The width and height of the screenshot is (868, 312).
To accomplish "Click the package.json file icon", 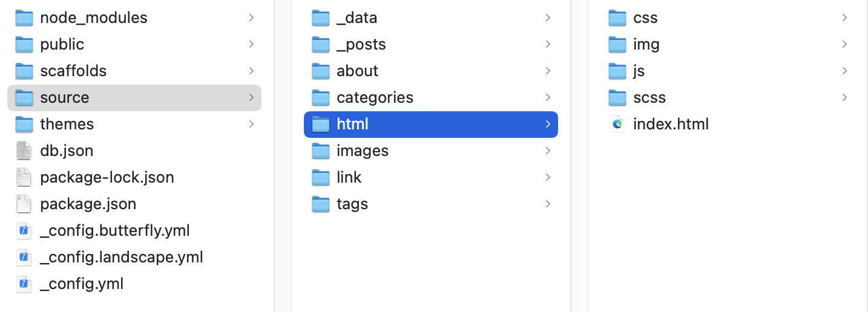I will click(24, 204).
